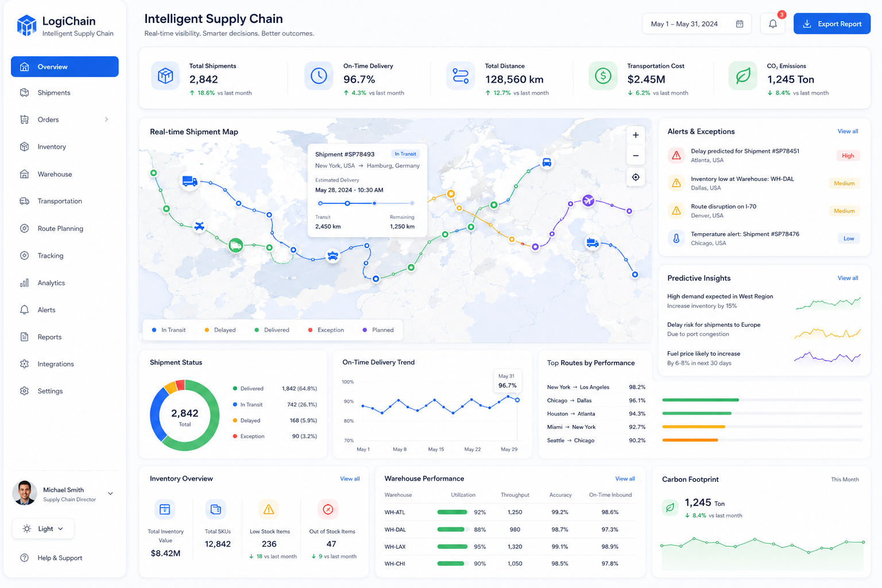Click the LogiChain cube logo
The image size is (882, 588).
pos(26,25)
